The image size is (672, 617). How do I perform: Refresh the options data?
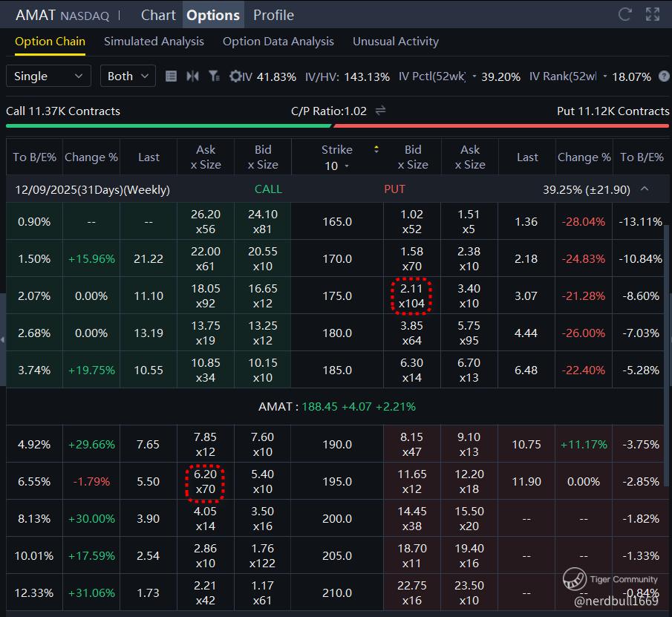pyautogui.click(x=625, y=14)
